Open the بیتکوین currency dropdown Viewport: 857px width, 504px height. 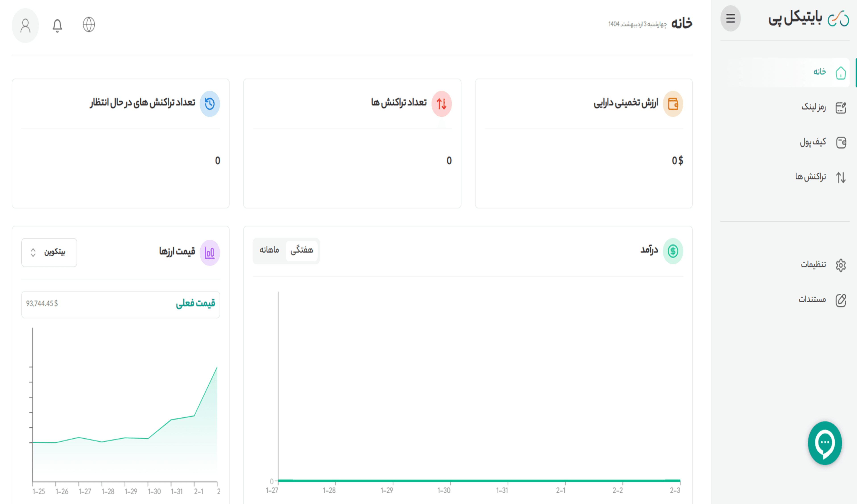point(49,252)
